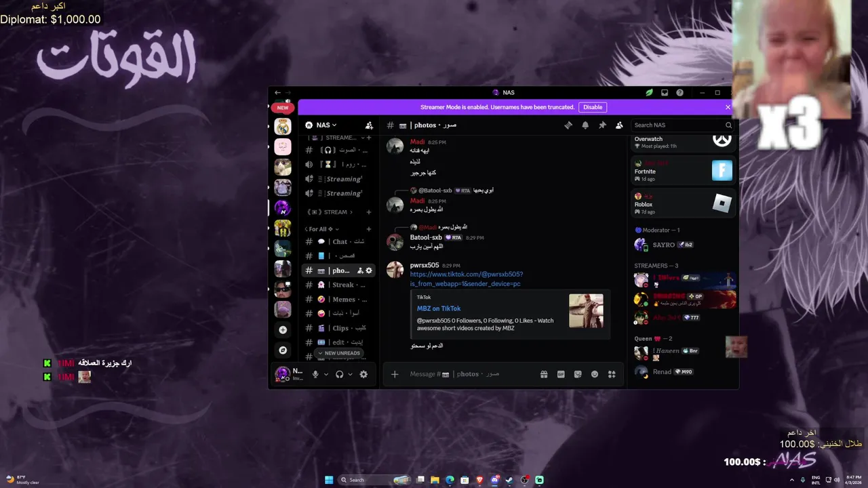Open File Explorer from the taskbar

pyautogui.click(x=435, y=480)
